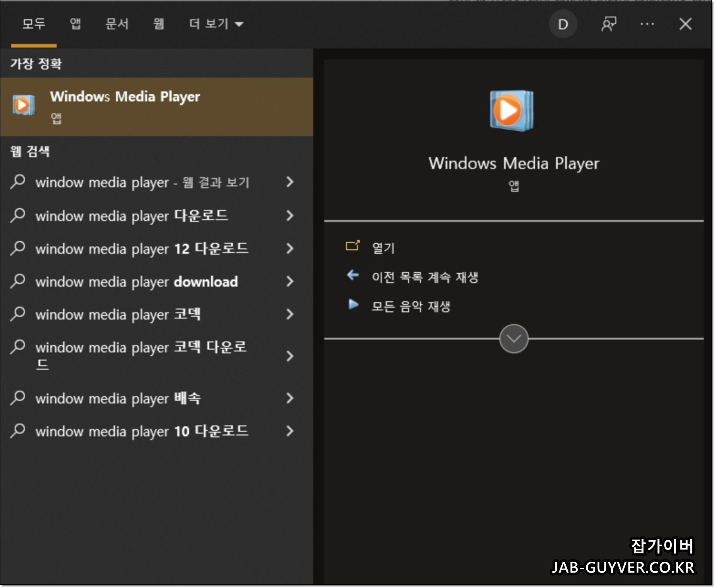Image resolution: width=715 pixels, height=588 pixels.
Task: Switch to the 앱 tab
Action: point(75,24)
